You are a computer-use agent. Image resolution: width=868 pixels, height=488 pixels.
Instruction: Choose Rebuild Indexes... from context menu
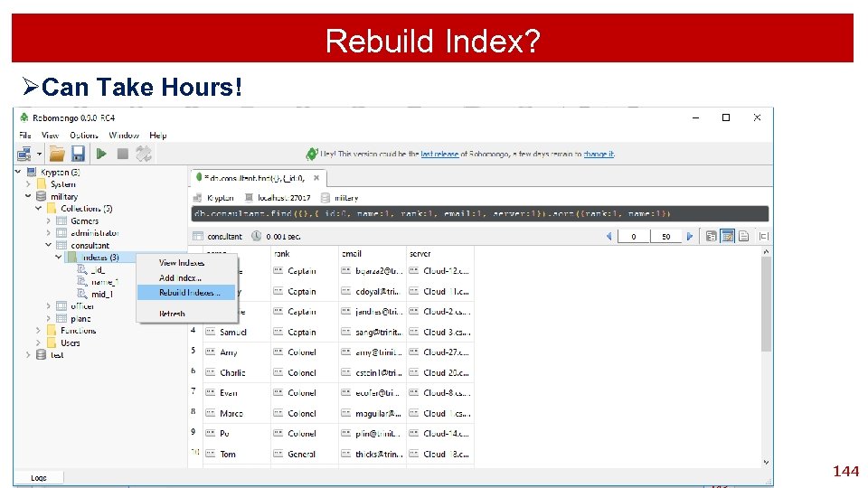(x=186, y=293)
